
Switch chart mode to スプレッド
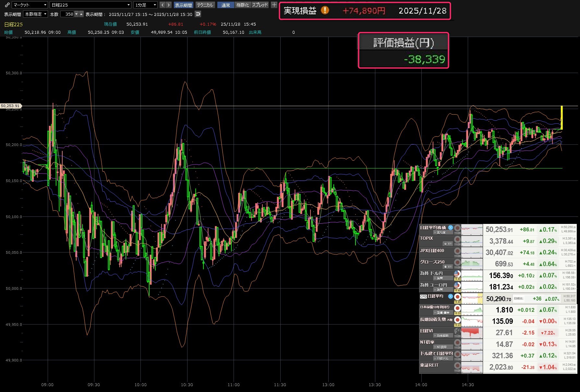coord(260,5)
